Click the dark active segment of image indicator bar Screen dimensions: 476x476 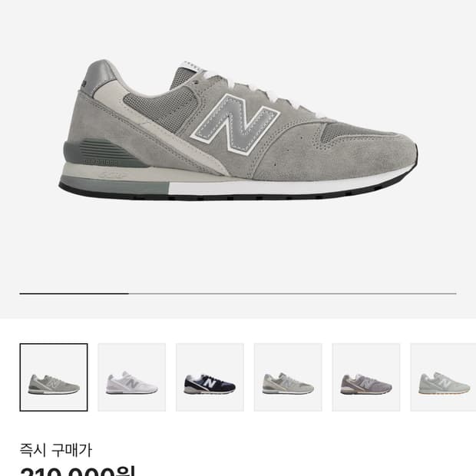tap(74, 293)
